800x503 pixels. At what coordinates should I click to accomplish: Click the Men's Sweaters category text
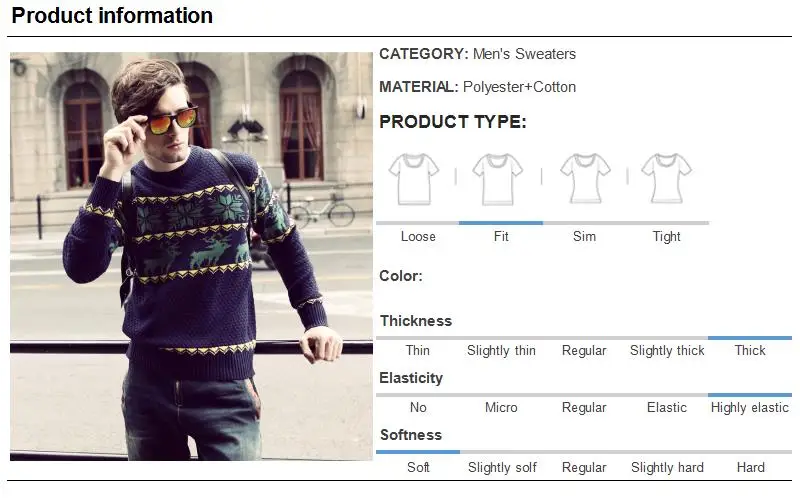coord(524,54)
